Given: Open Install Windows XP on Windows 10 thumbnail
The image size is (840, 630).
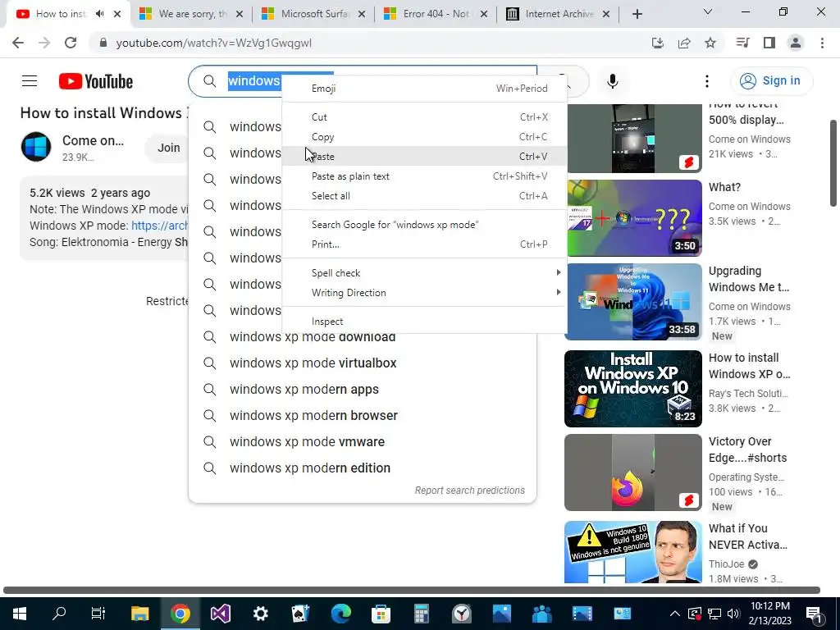Looking at the screenshot, I should point(633,388).
